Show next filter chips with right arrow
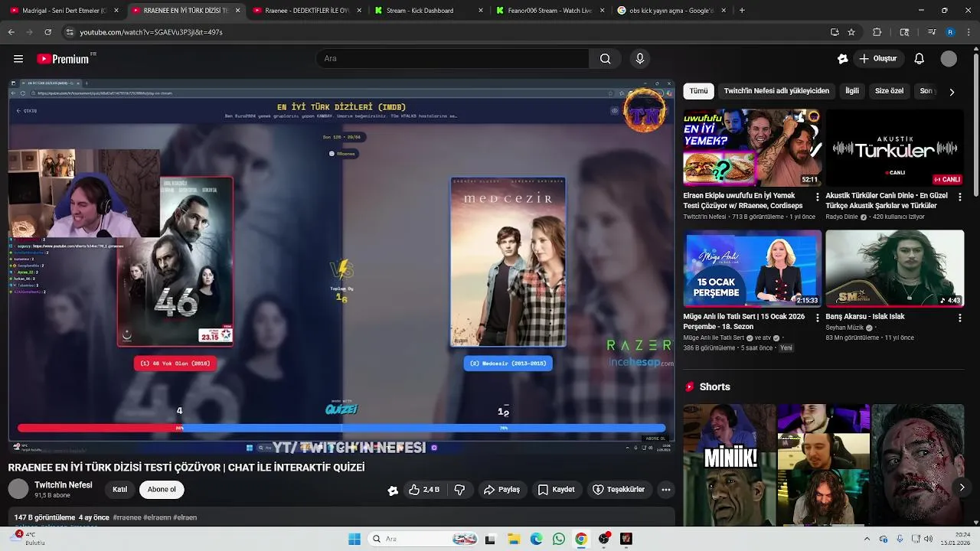Viewport: 980px width, 551px height. coord(952,92)
